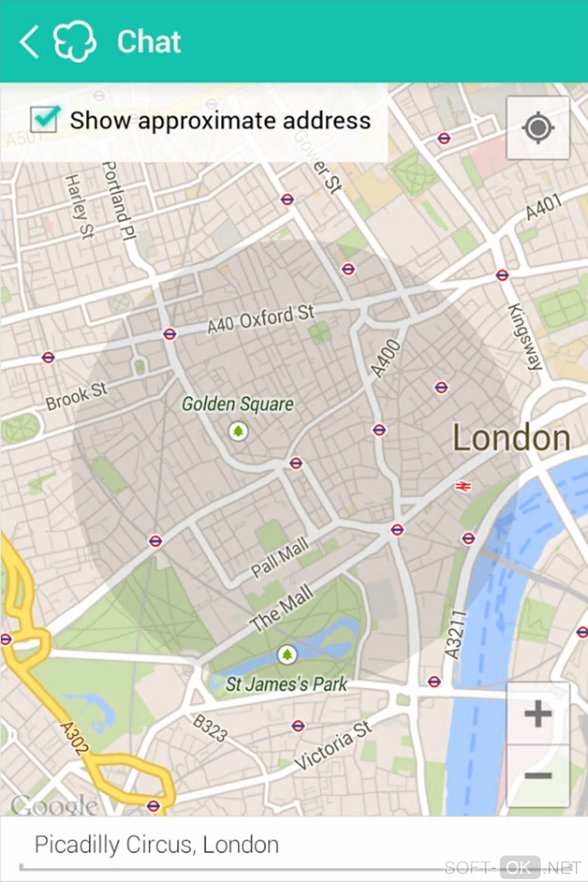This screenshot has height=882, width=588.
Task: Click tube station icon near Kingsway
Action: [502, 276]
